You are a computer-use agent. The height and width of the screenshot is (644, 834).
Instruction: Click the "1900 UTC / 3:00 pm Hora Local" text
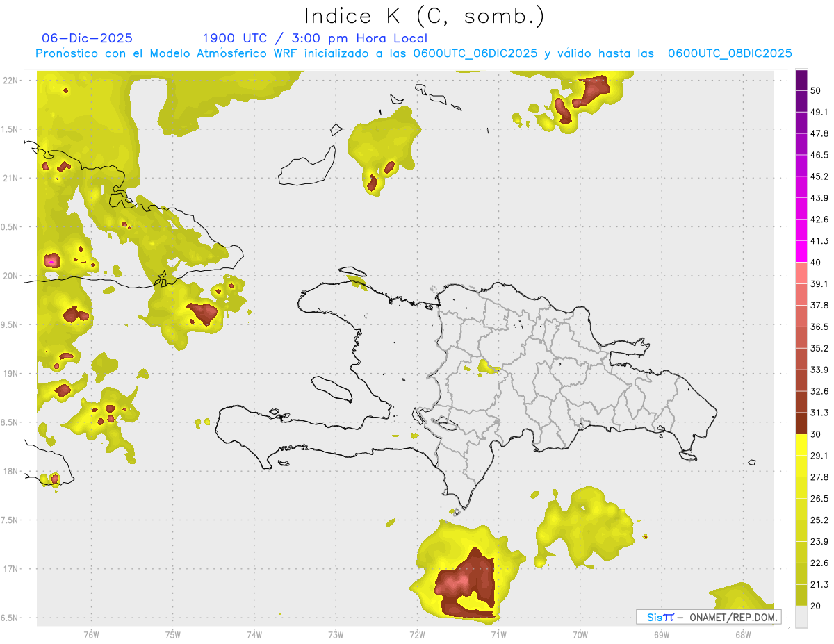314,38
